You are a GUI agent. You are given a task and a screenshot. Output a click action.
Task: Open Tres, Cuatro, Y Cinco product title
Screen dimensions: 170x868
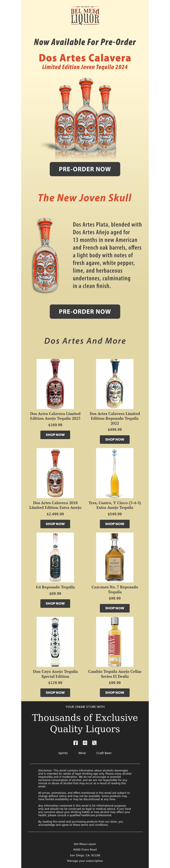tap(115, 505)
